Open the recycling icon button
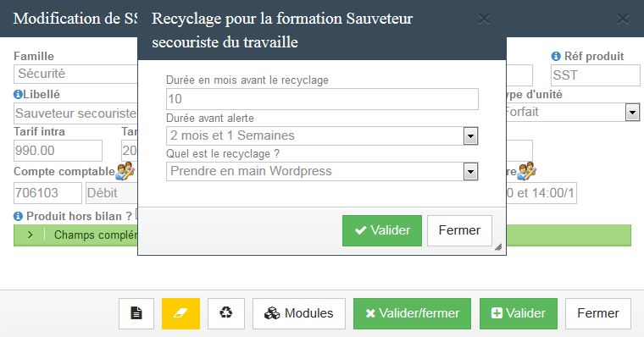The image size is (644, 337). point(226,313)
